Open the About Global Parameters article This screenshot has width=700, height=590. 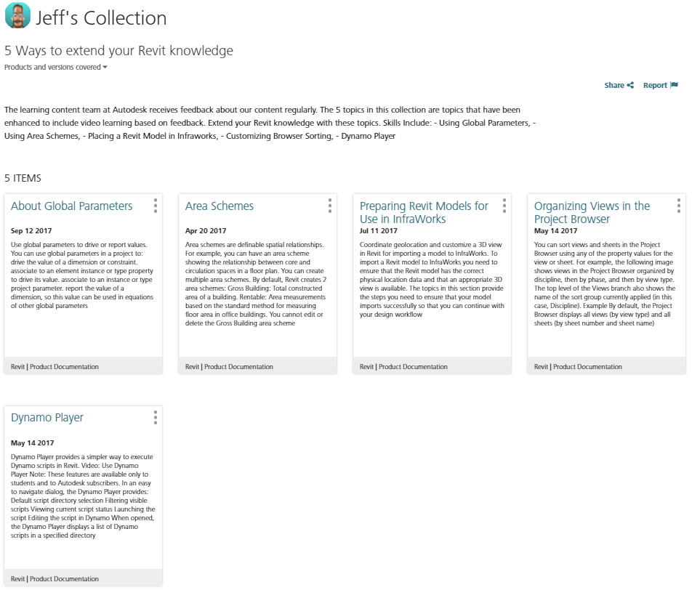(x=71, y=206)
